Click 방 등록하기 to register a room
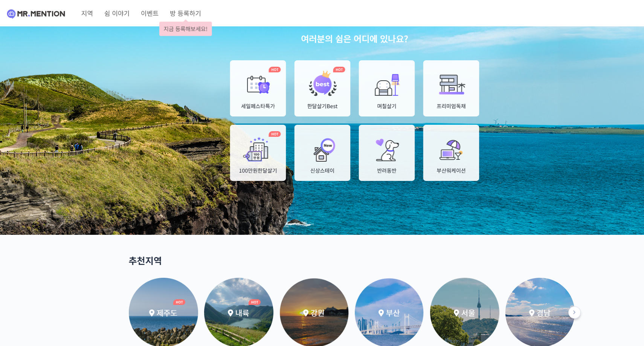The height and width of the screenshot is (346, 644). click(185, 13)
